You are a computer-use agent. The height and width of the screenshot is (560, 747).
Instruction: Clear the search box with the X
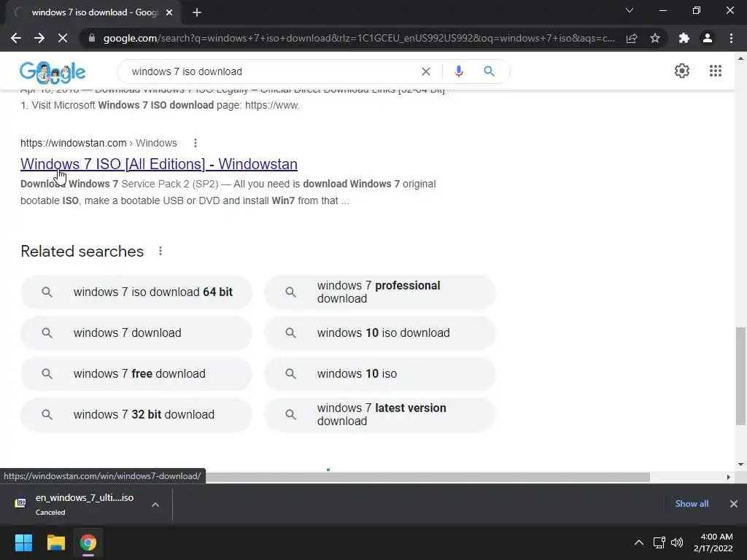[x=426, y=71]
